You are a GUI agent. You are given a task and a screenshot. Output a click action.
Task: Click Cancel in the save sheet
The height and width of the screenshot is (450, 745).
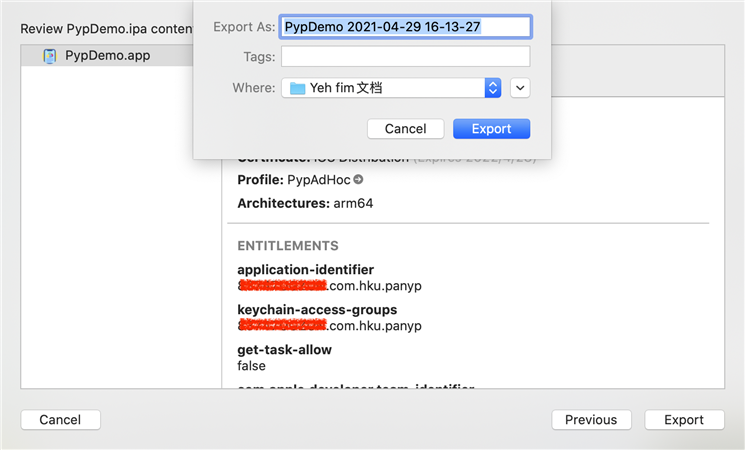click(405, 129)
